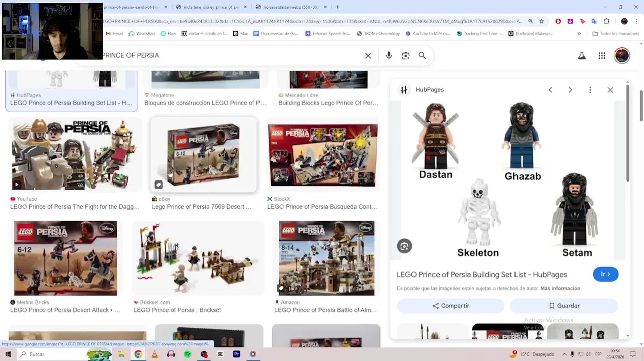Switch to the horsesetdastan.webp tab

(x=291, y=7)
